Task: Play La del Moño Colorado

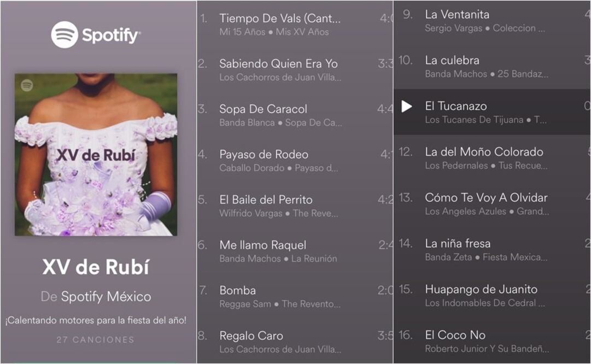Action: coord(492,158)
